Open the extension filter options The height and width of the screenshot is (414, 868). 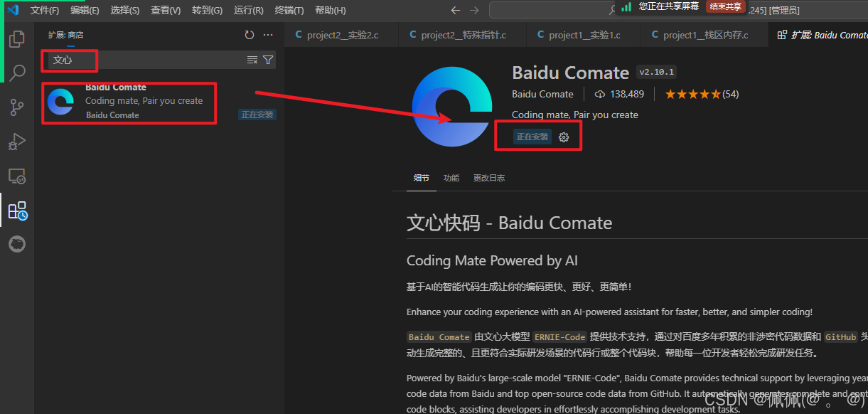(268, 60)
